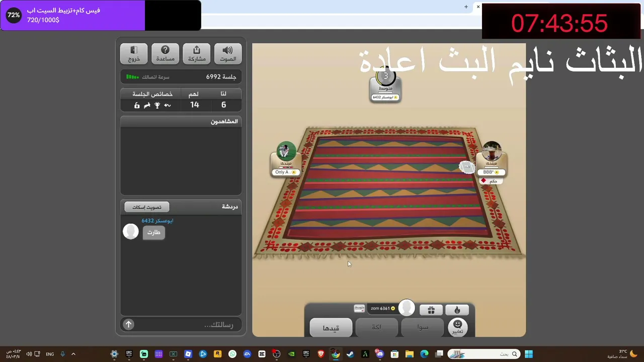Click the chat sender avatar beside طارت
The width and height of the screenshot is (644, 362).
pos(131,231)
